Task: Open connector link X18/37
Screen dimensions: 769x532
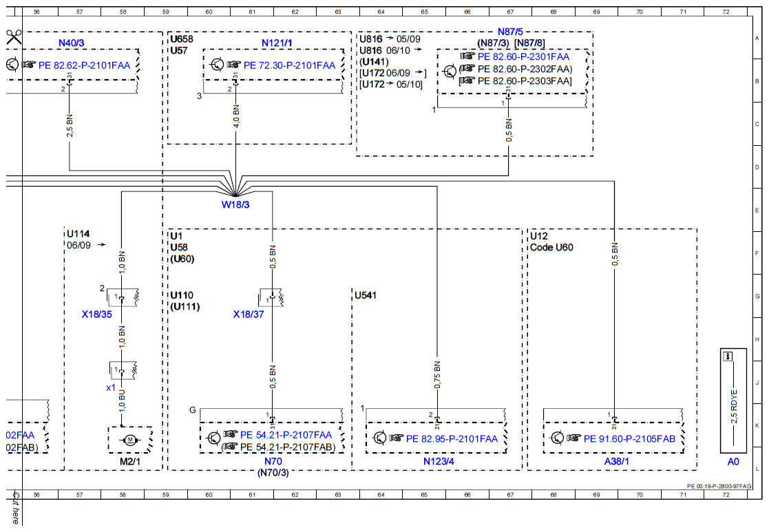Action: pos(248,315)
